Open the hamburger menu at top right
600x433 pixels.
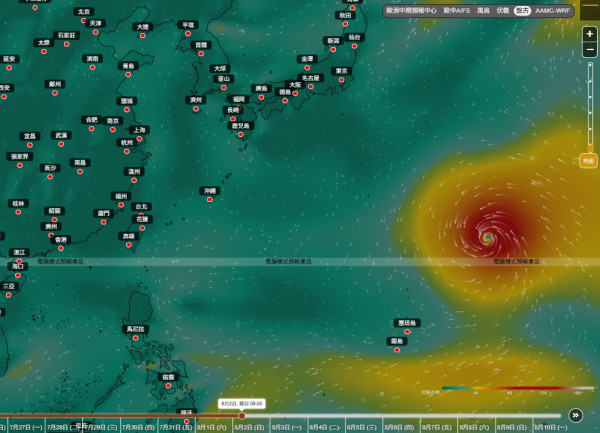590,8
